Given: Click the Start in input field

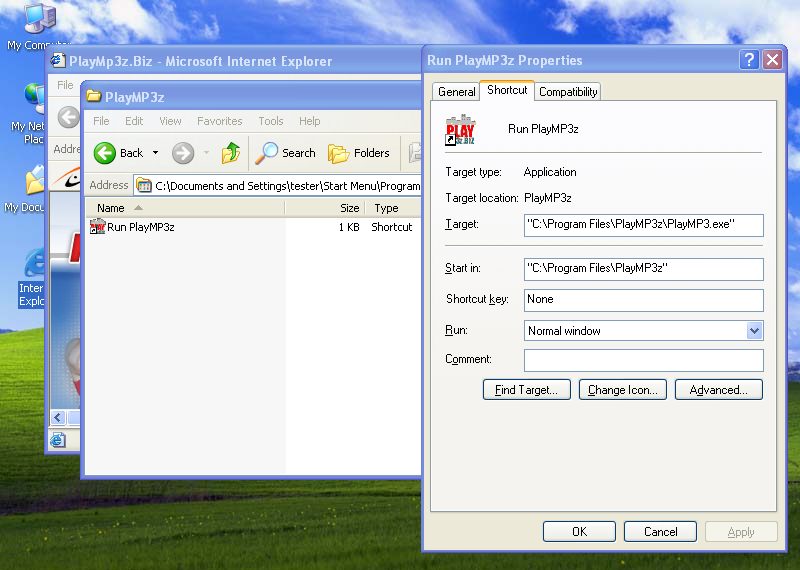Looking at the screenshot, I should [643, 269].
